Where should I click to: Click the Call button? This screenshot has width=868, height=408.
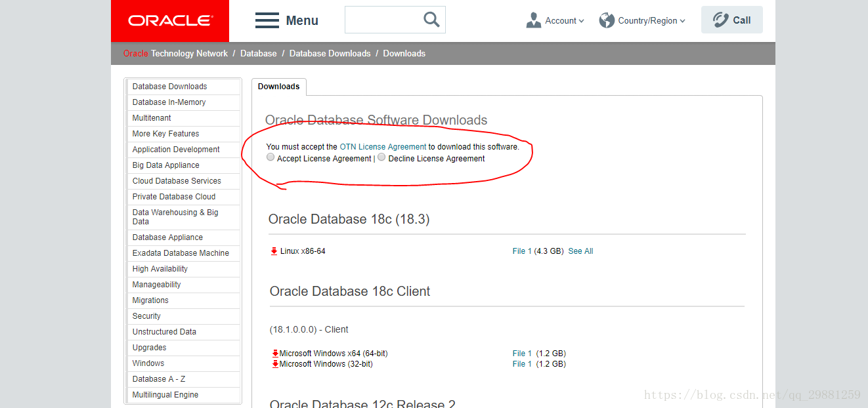pyautogui.click(x=731, y=20)
